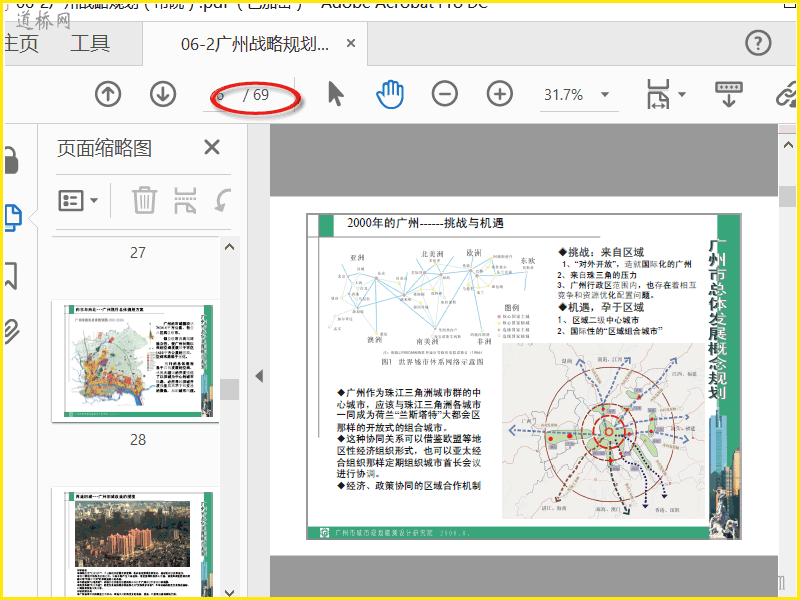The height and width of the screenshot is (600, 800).
Task: Expand the page fit options dropdown
Action: pyautogui.click(x=682, y=95)
